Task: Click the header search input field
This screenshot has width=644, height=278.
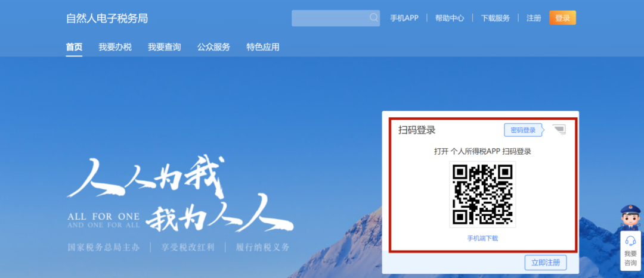Action: [336, 18]
